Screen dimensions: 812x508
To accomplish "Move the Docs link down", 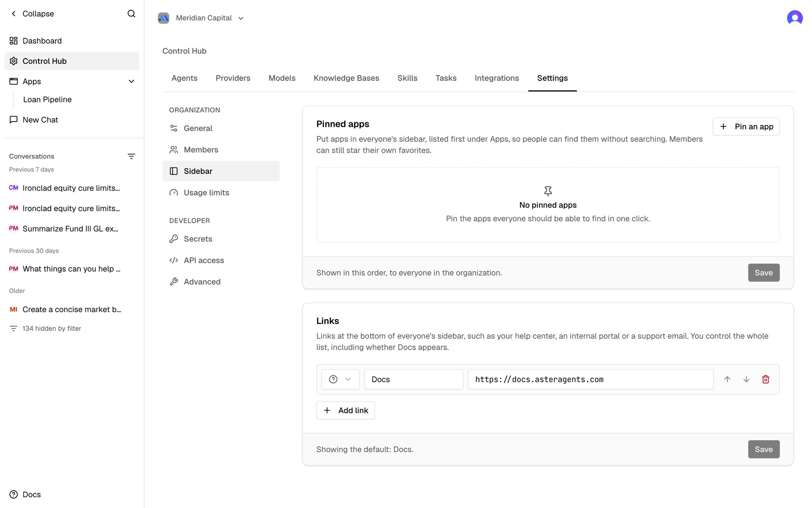I will (746, 379).
